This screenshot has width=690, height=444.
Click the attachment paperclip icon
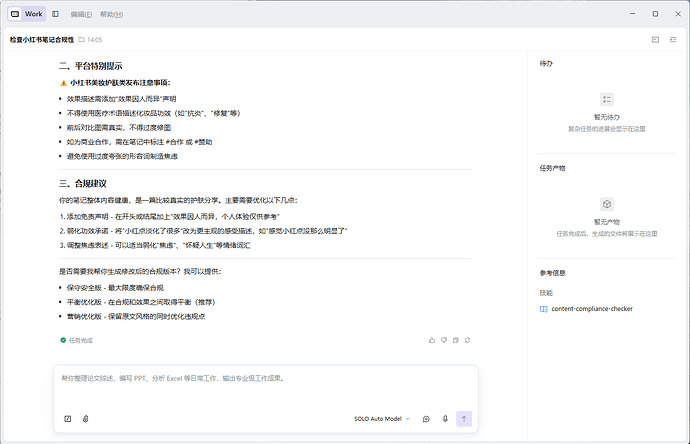coord(85,419)
